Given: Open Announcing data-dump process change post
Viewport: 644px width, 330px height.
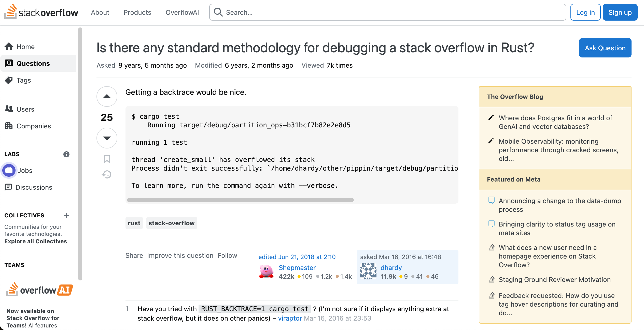Looking at the screenshot, I should point(560,205).
